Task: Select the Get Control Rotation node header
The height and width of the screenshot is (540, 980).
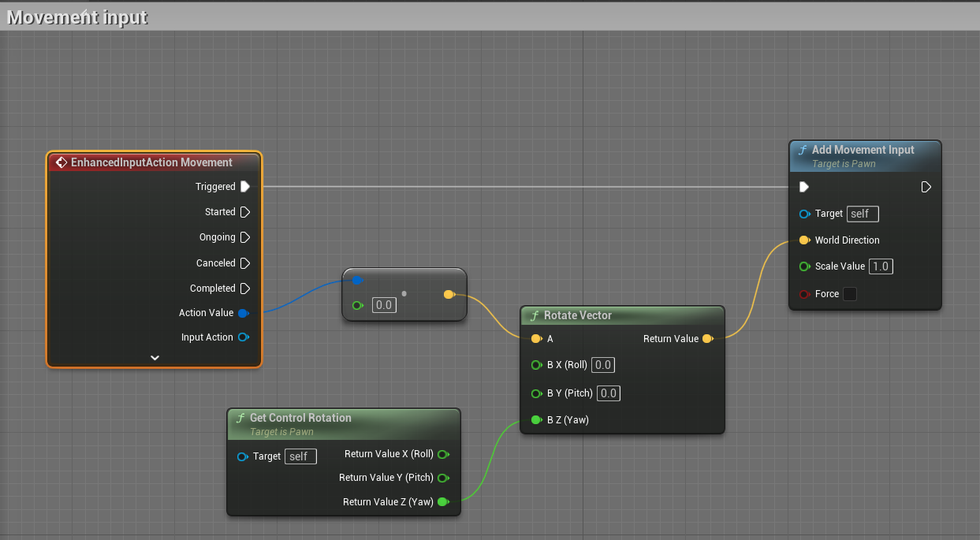Action: pos(300,418)
